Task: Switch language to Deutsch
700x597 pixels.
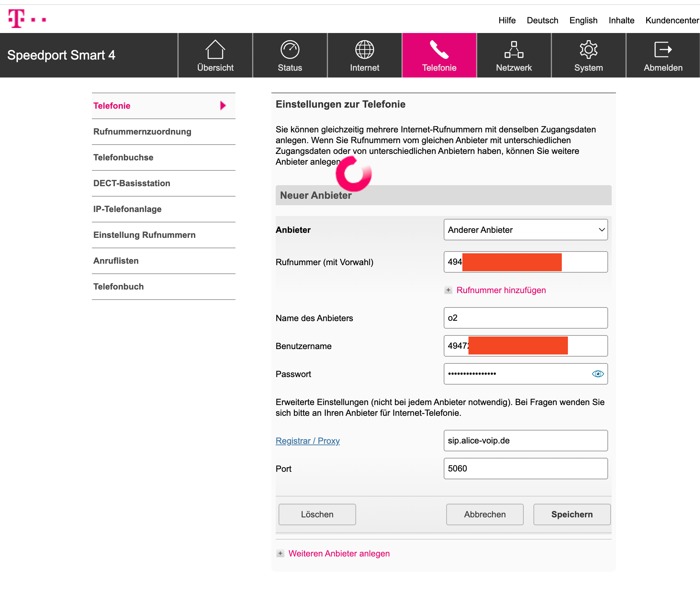Action: tap(542, 20)
